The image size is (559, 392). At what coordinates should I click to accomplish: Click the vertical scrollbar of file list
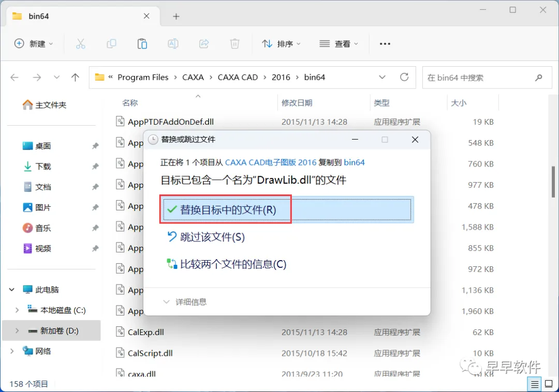pos(553,182)
